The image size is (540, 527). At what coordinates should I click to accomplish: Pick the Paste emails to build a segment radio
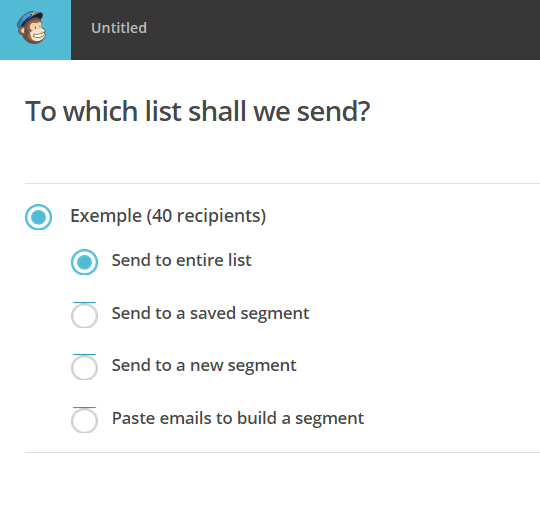pyautogui.click(x=84, y=420)
